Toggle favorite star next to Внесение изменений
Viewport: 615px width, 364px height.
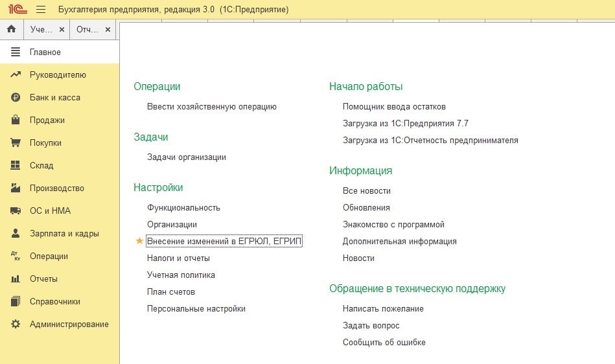click(x=139, y=240)
